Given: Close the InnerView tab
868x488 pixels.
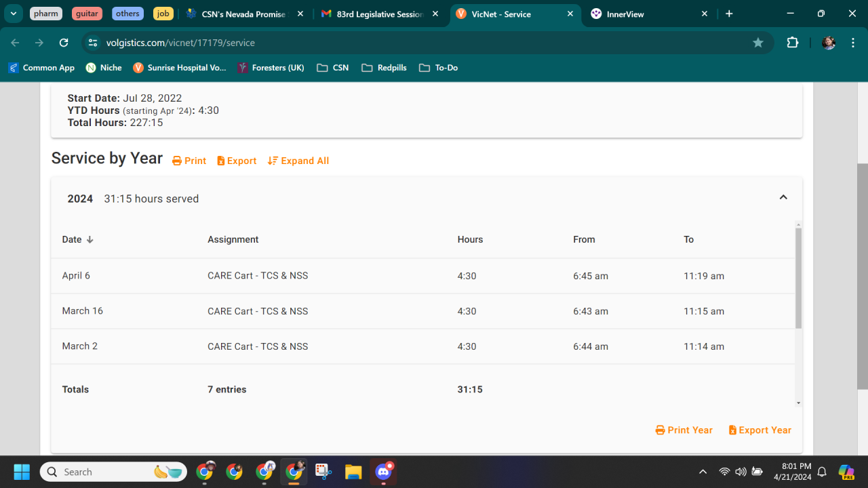Looking at the screenshot, I should tap(705, 14).
